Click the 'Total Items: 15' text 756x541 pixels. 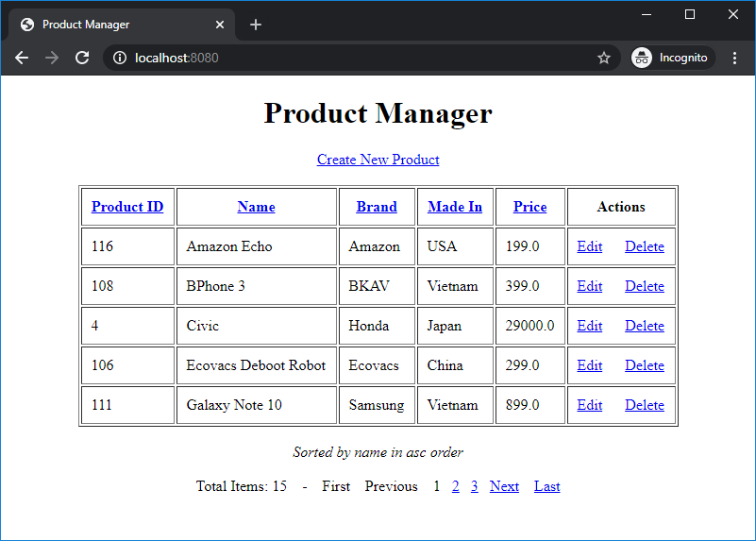[241, 486]
